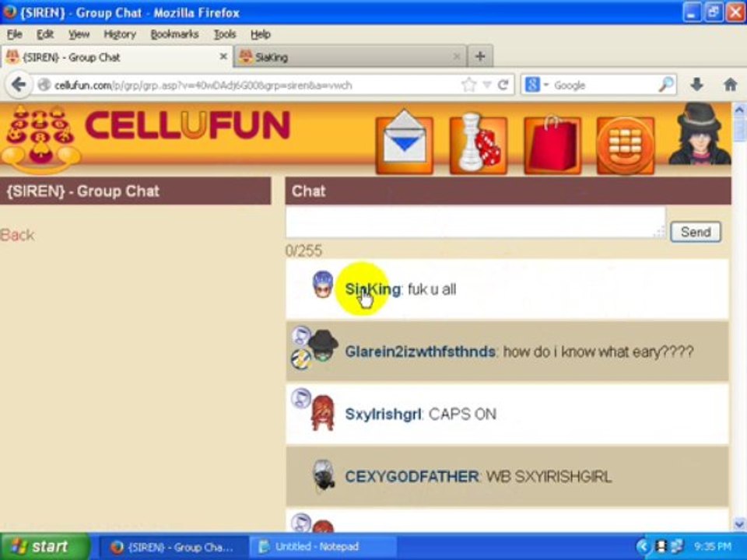
Task: Open the Edit menu
Action: [x=45, y=34]
